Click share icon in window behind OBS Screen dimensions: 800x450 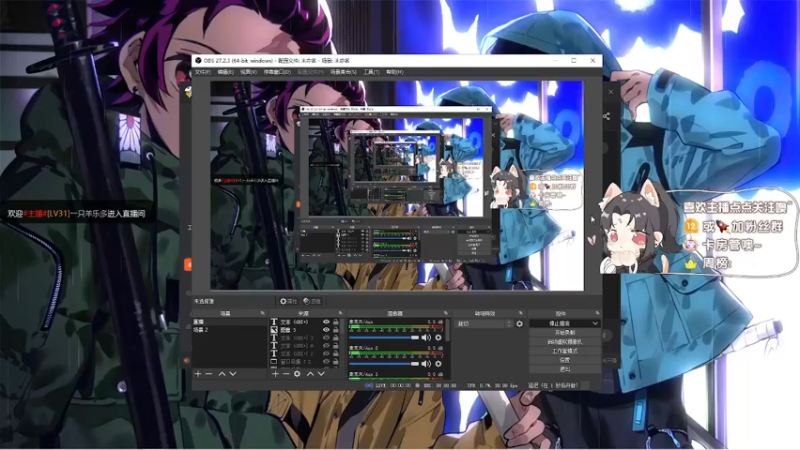click(x=606, y=116)
